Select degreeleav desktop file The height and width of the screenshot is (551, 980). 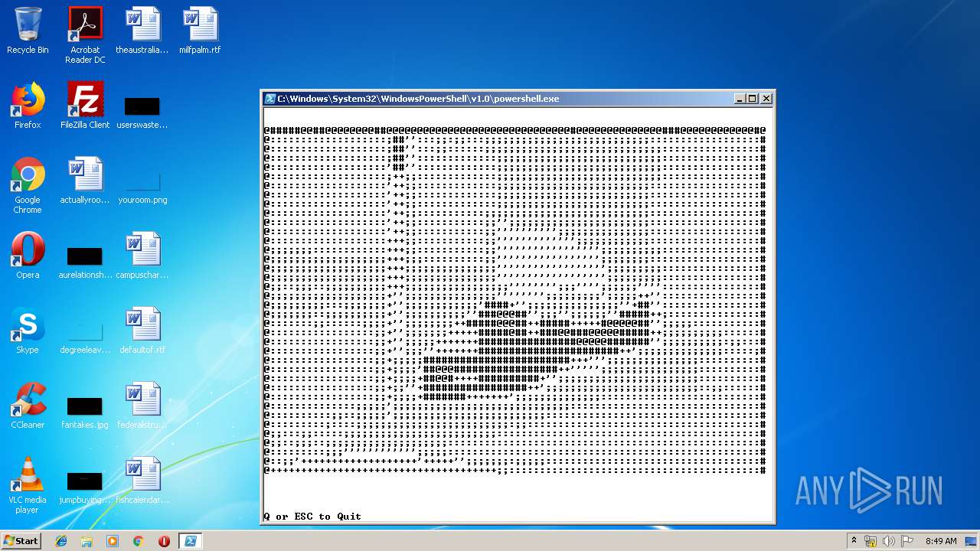pos(85,337)
